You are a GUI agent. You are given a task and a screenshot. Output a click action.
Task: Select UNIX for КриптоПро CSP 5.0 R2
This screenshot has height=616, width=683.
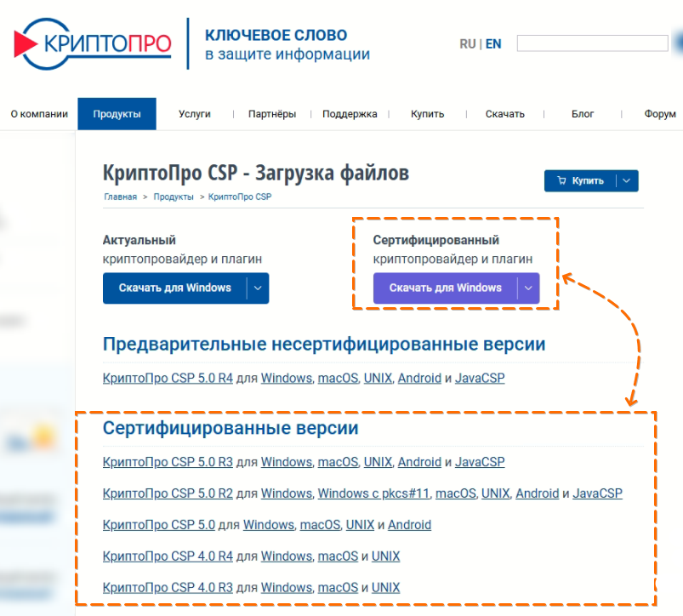click(x=496, y=493)
